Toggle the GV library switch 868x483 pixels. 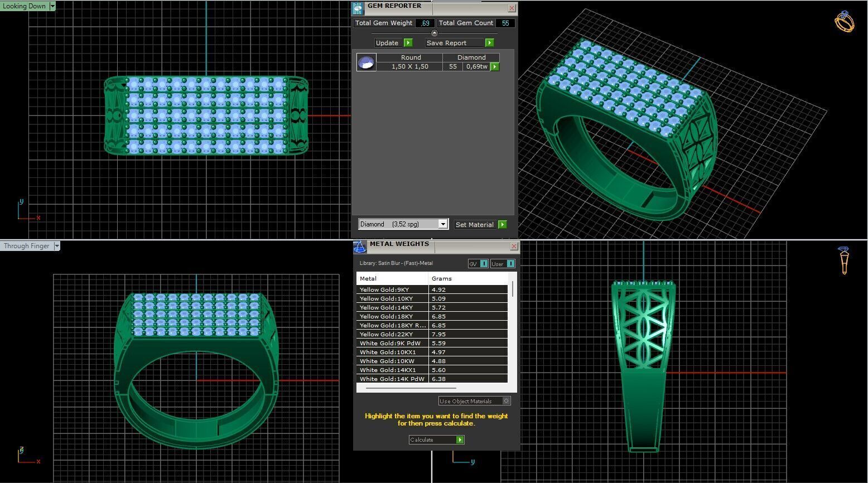click(x=478, y=264)
